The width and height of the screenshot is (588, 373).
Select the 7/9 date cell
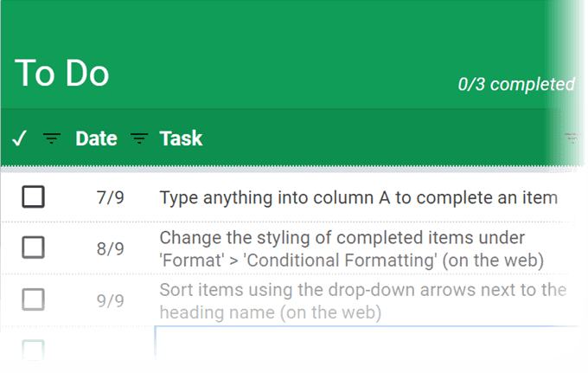point(111,197)
